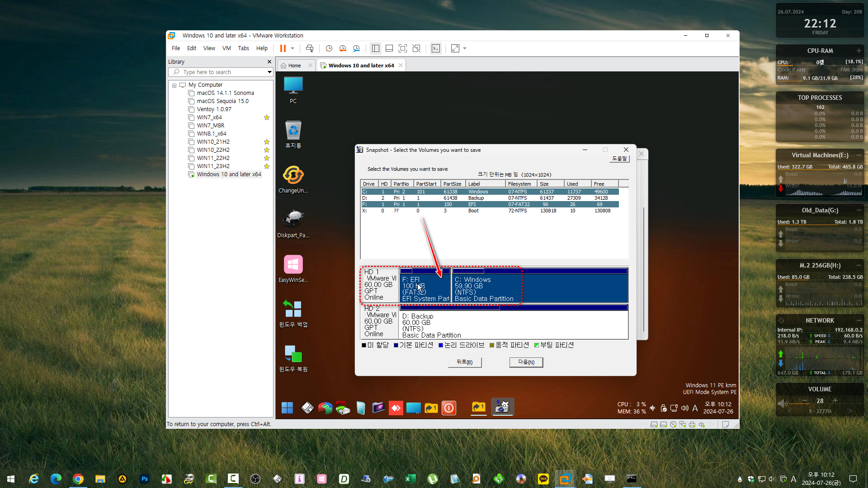Select 윈도우 복원 desktop icon
The width and height of the screenshot is (868, 488).
pyautogui.click(x=293, y=358)
